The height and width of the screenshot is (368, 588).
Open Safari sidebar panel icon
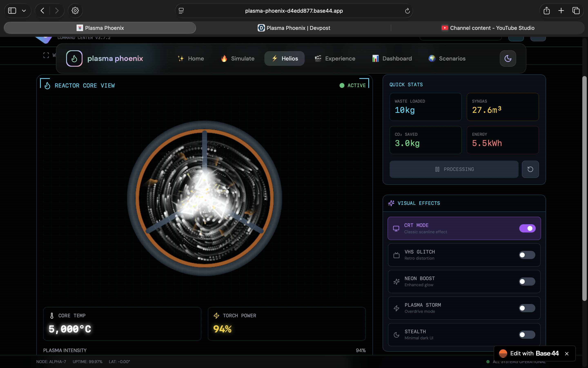tap(12, 11)
